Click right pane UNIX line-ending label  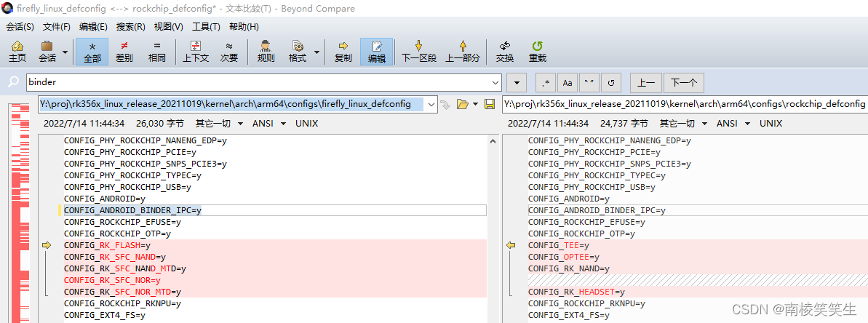pos(771,124)
